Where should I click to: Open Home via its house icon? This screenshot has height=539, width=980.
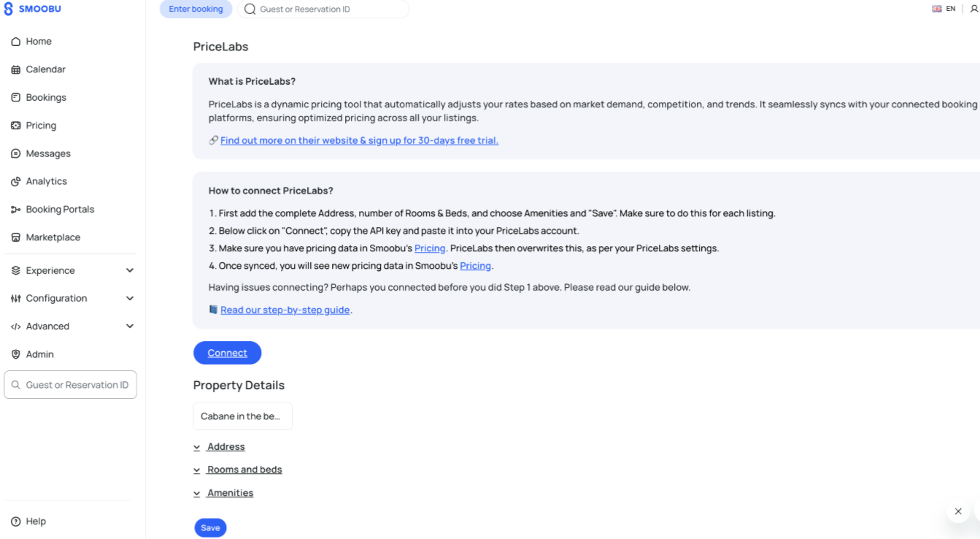(x=15, y=42)
